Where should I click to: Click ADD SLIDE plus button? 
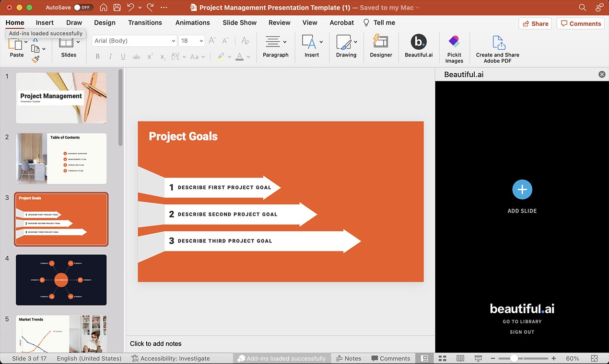pyautogui.click(x=522, y=190)
